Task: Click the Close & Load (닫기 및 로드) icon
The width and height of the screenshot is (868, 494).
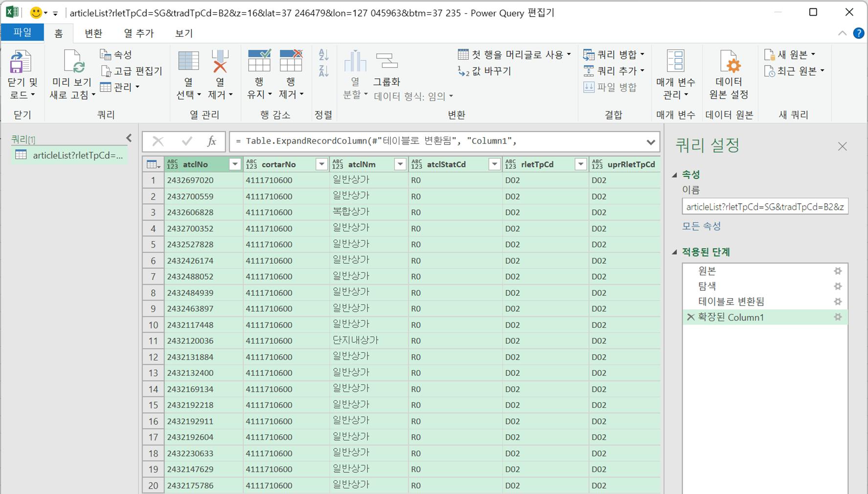Action: (x=21, y=62)
